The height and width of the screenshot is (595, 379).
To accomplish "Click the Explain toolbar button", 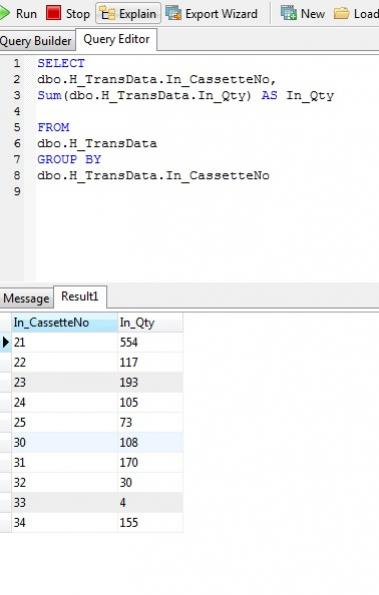I will [x=128, y=14].
